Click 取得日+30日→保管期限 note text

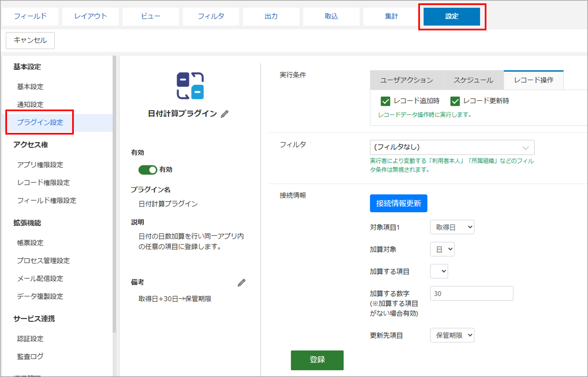click(x=175, y=299)
